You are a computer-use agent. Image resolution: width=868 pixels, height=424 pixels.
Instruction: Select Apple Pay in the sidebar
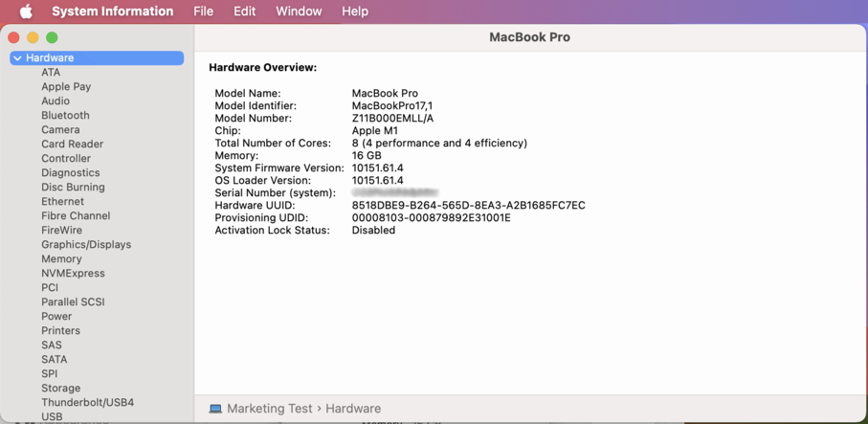coord(66,86)
